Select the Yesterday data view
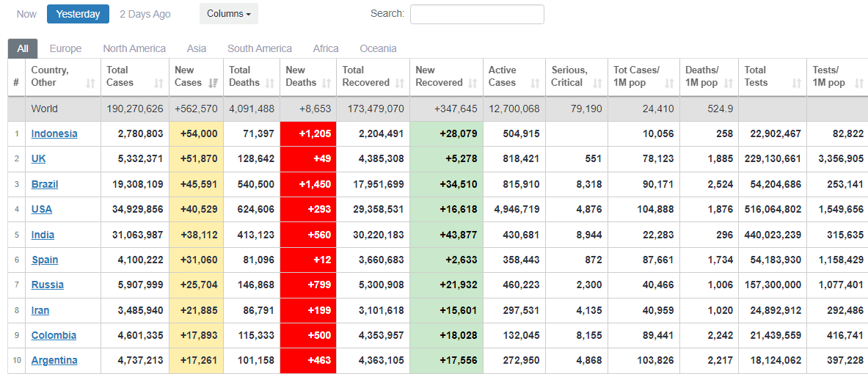 78,14
